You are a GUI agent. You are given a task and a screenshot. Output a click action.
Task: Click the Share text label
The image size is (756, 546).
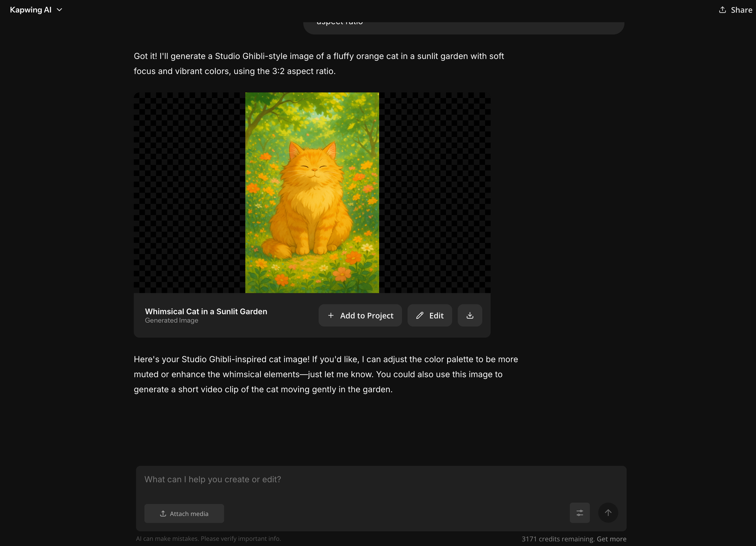pos(741,10)
